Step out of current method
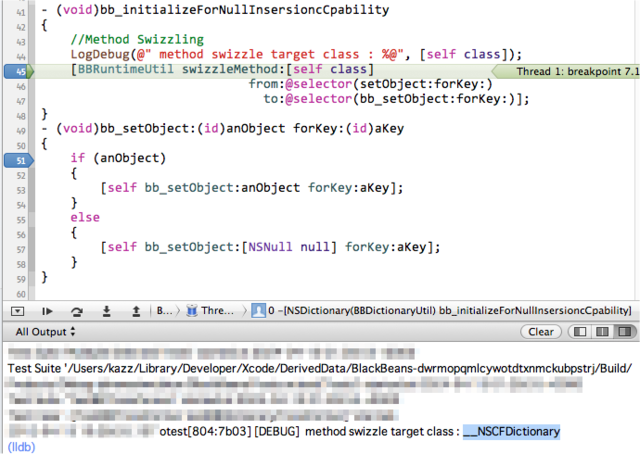 click(x=136, y=311)
